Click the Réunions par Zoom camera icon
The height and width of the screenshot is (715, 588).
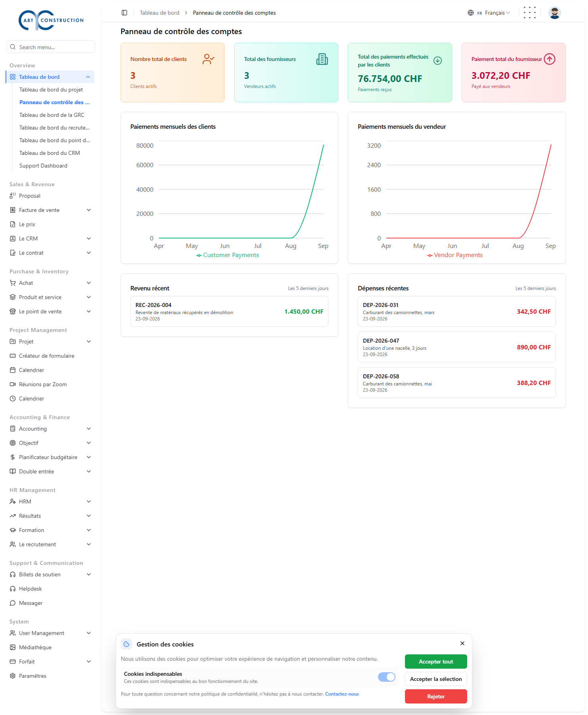[13, 384]
